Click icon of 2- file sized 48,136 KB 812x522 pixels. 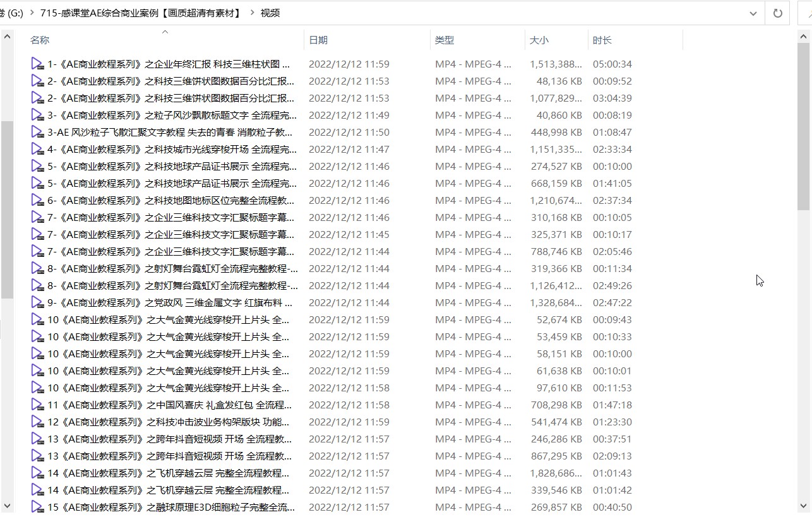(x=37, y=81)
